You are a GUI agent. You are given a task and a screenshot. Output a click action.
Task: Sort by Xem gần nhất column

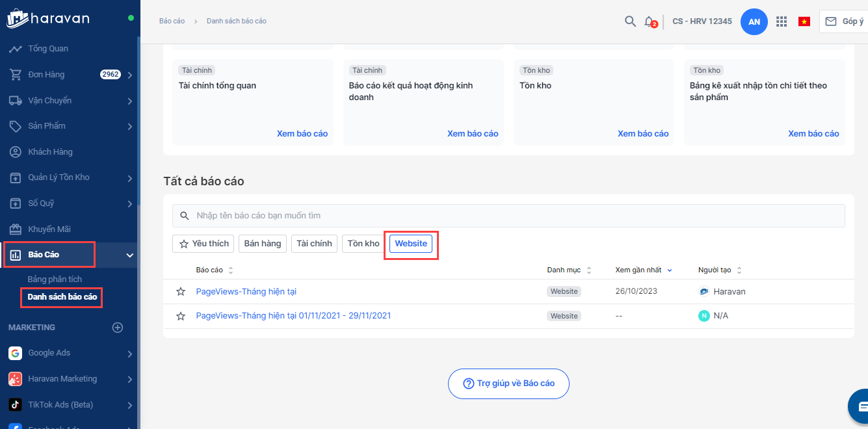pos(643,270)
